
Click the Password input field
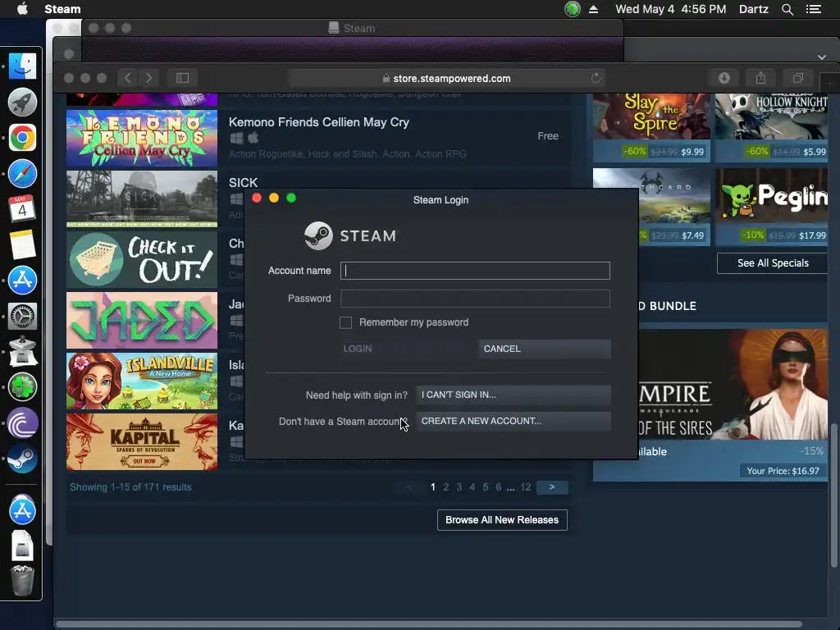[475, 299]
